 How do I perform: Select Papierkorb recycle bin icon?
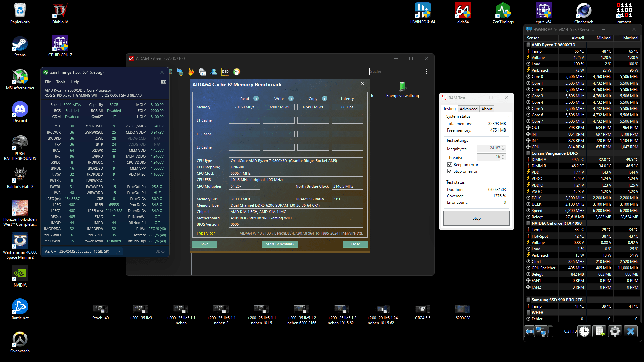(20, 13)
